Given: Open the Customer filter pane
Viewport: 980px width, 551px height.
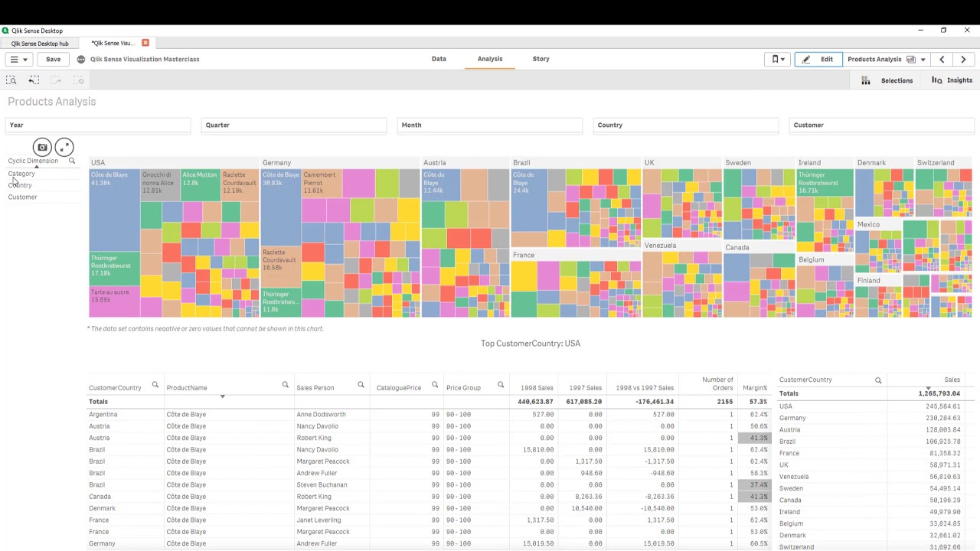Looking at the screenshot, I should tap(882, 126).
